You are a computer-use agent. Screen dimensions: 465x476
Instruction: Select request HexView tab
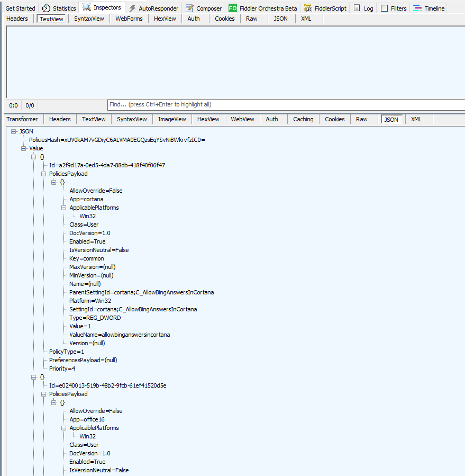tap(165, 19)
